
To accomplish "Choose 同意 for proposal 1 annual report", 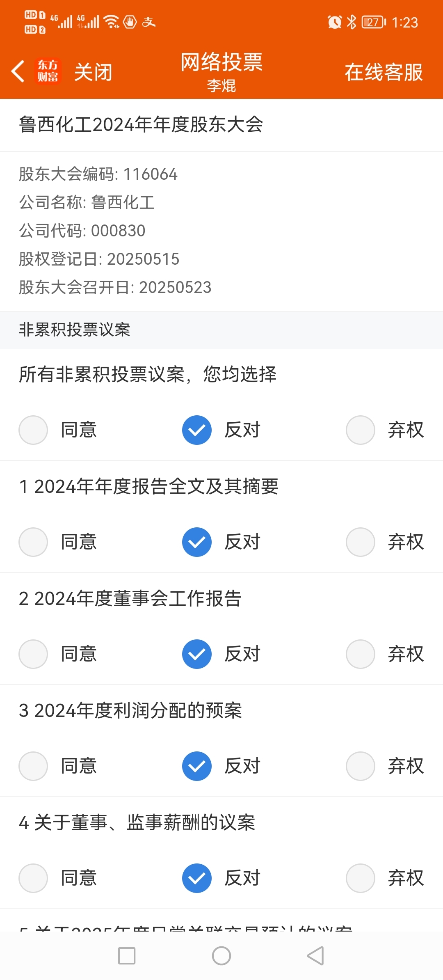I will tap(58, 542).
